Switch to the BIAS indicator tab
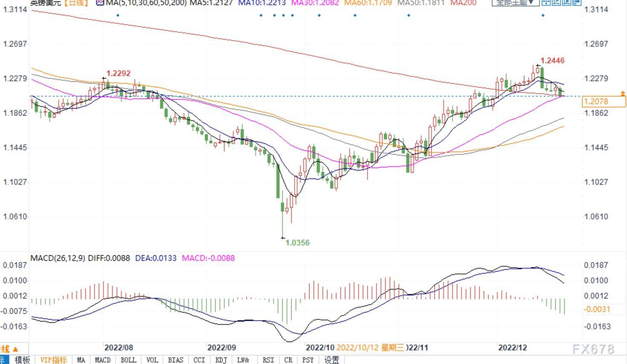The image size is (627, 364). click(x=176, y=360)
